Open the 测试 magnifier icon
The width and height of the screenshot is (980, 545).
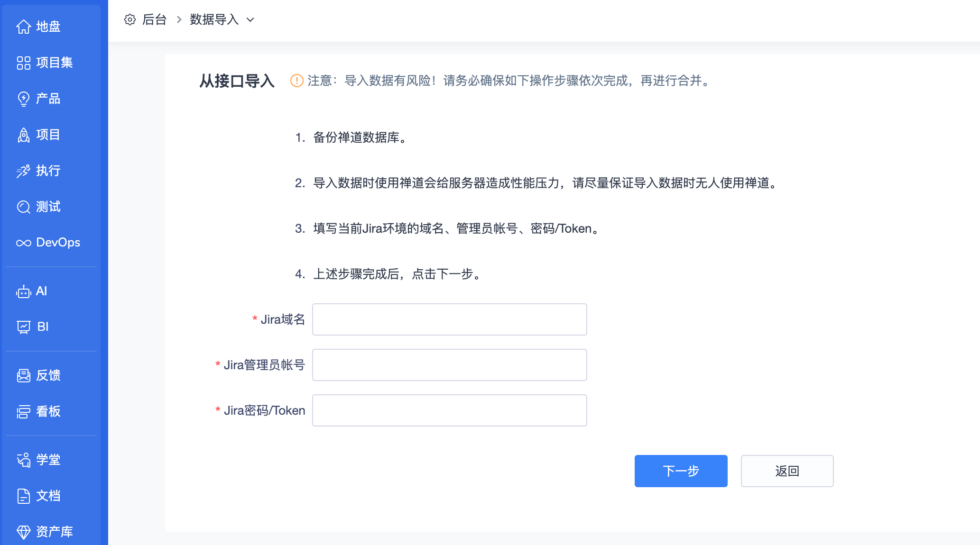pos(24,207)
